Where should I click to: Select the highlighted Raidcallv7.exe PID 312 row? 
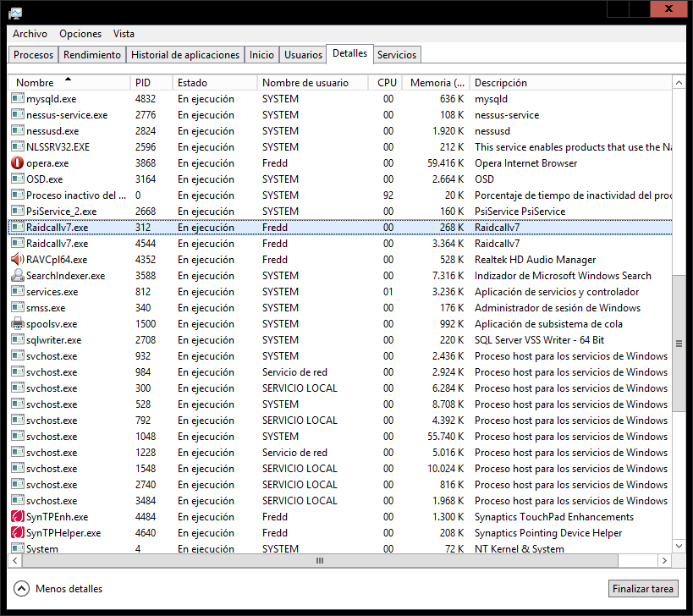[x=340, y=227]
